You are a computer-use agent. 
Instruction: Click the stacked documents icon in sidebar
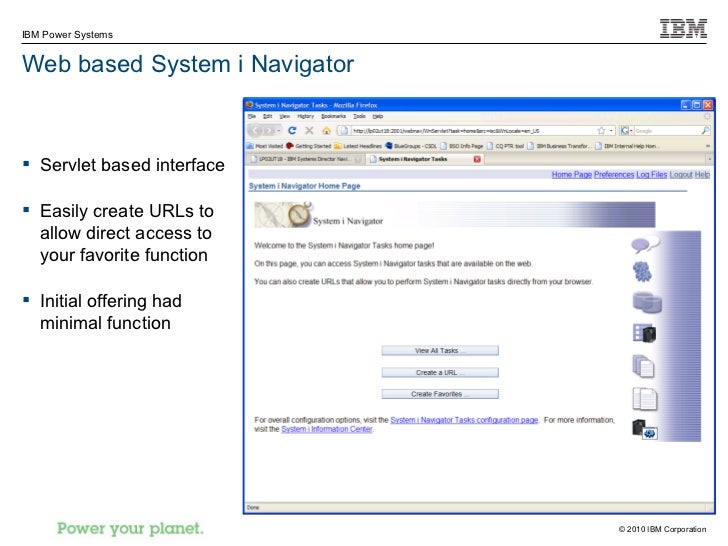pos(644,366)
